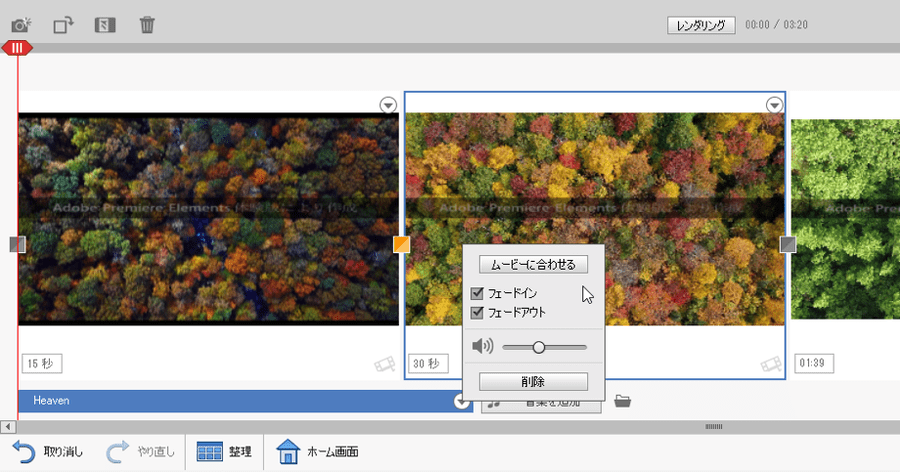
Task: Click the gray transition marker after second clip
Action: 788,244
